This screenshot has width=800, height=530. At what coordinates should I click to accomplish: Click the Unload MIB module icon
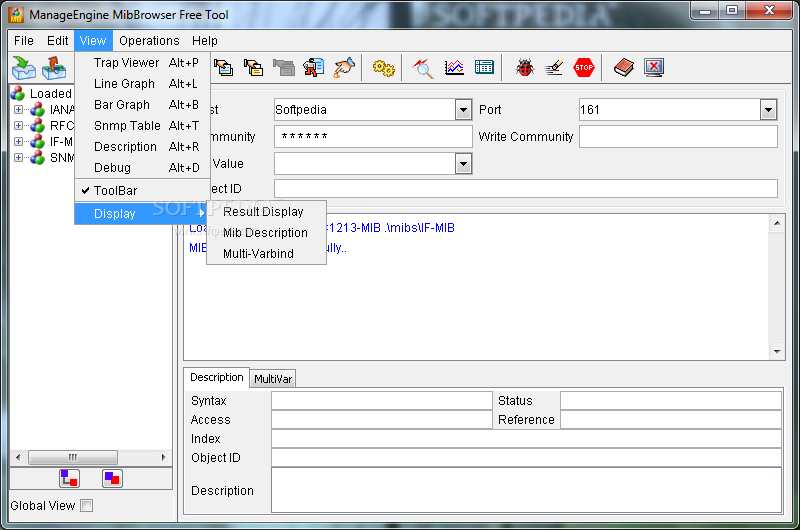[54, 68]
